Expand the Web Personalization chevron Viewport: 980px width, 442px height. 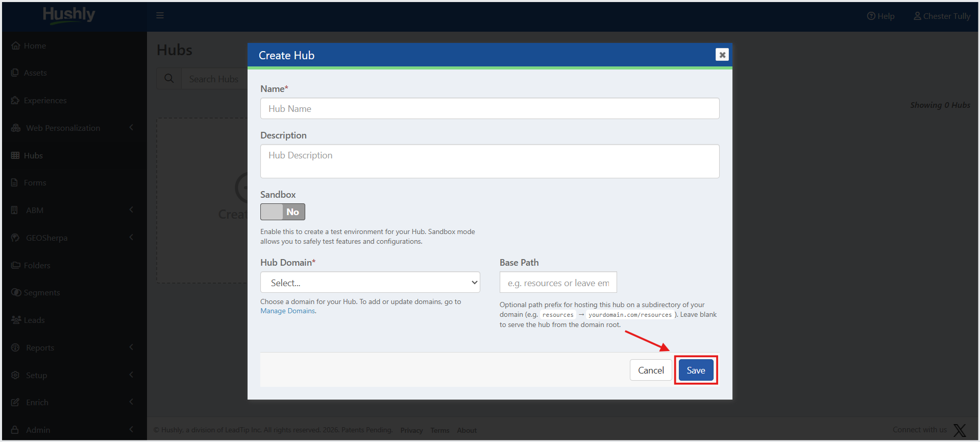tap(131, 127)
